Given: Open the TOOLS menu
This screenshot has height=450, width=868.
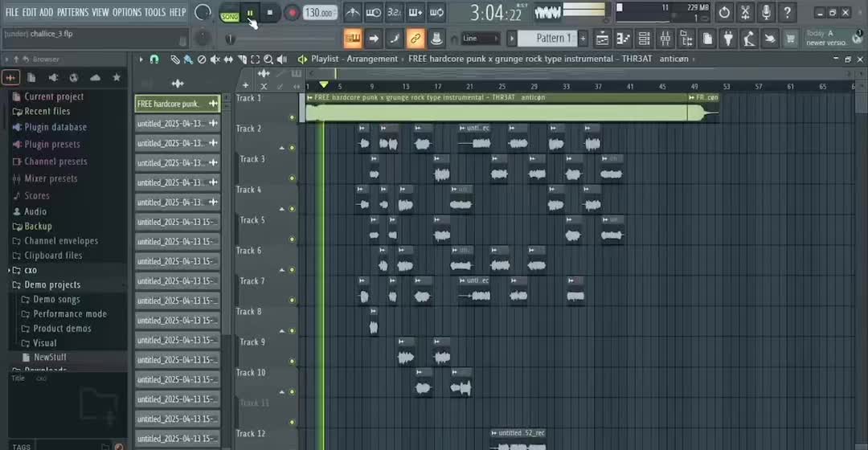Looking at the screenshot, I should (155, 11).
